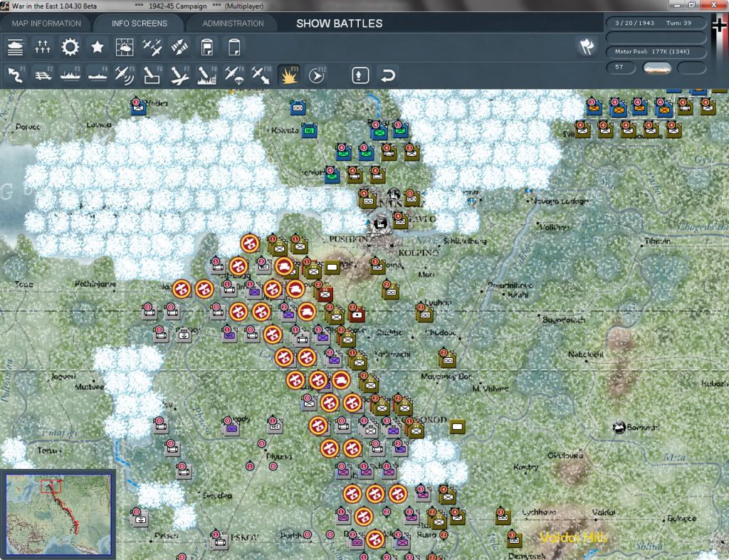The height and width of the screenshot is (560, 729).
Task: Click the F12 end turn icon
Action: 317,75
